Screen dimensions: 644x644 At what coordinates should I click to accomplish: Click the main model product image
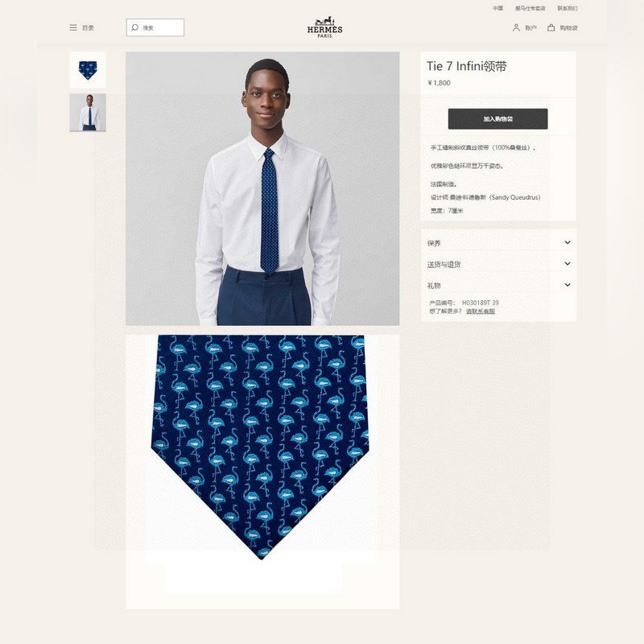click(262, 188)
